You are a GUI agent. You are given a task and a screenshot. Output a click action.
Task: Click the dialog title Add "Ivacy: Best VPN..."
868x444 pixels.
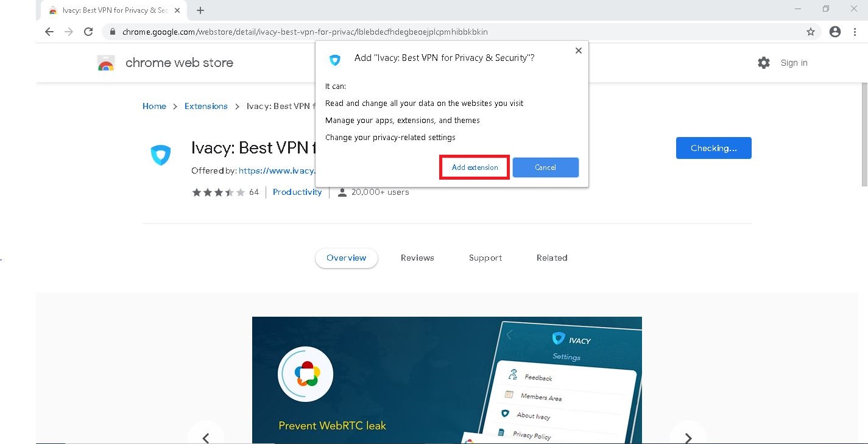[445, 58]
